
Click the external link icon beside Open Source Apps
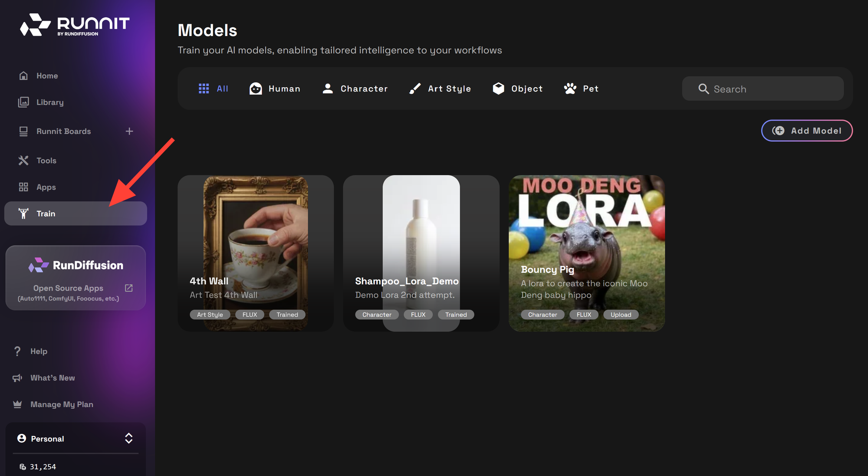(128, 288)
